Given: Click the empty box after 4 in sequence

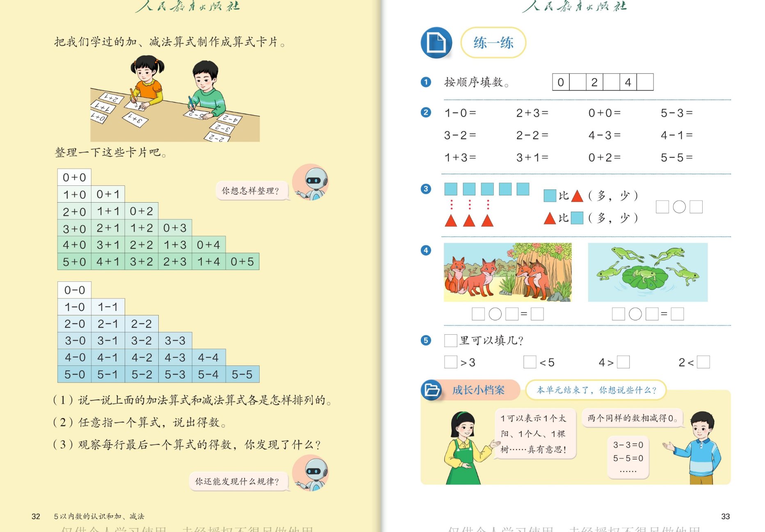Looking at the screenshot, I should coord(645,82).
